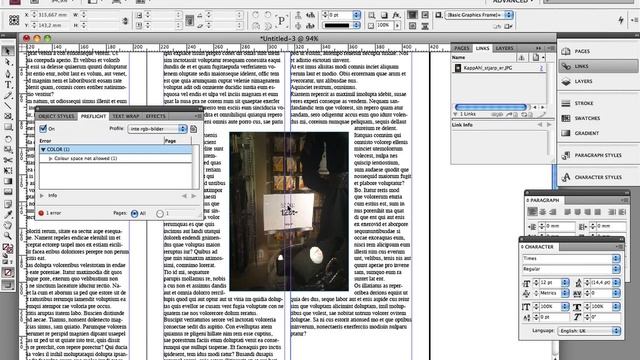The width and height of the screenshot is (640, 360).
Task: Select the Rotate tool
Action: coord(8,139)
